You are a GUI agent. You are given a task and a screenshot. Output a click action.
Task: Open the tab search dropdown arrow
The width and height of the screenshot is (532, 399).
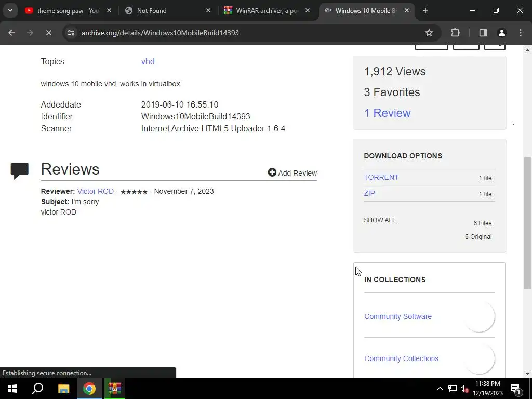click(10, 10)
